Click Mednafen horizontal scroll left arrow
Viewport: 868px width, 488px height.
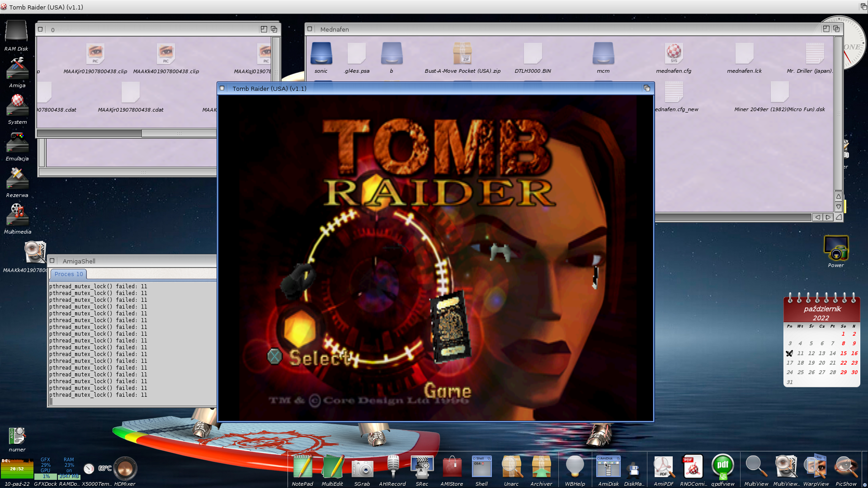(817, 217)
